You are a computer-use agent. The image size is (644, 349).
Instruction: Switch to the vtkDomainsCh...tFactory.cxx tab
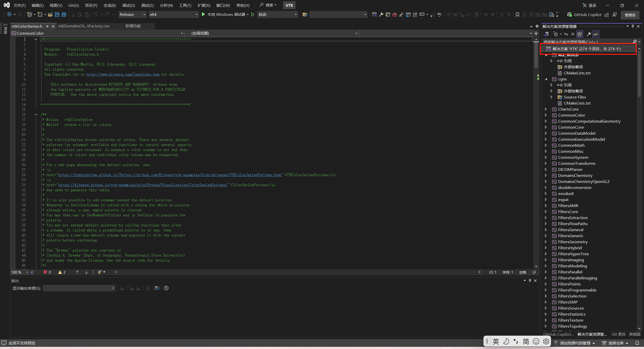[84, 26]
